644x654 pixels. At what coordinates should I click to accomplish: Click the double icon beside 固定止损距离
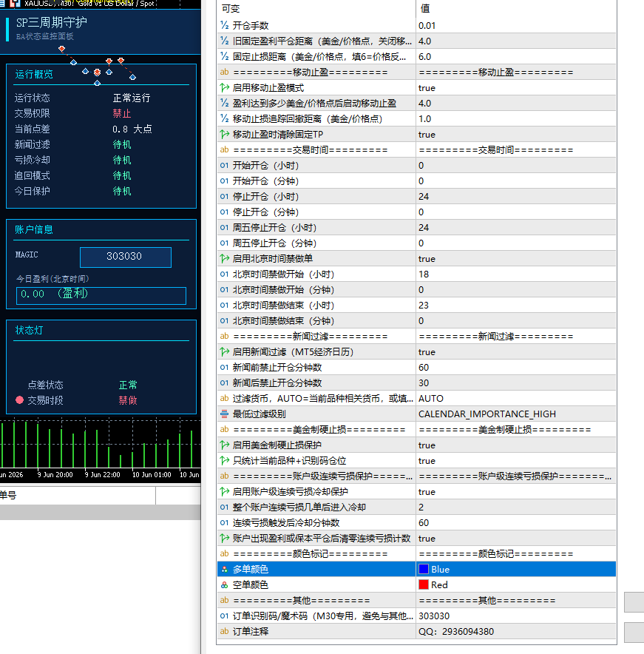pyautogui.click(x=224, y=57)
